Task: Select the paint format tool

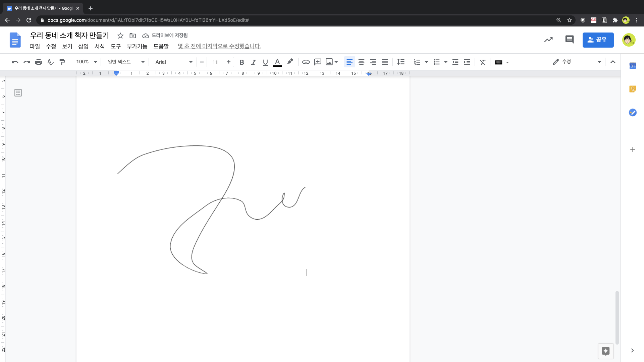Action: 62,62
